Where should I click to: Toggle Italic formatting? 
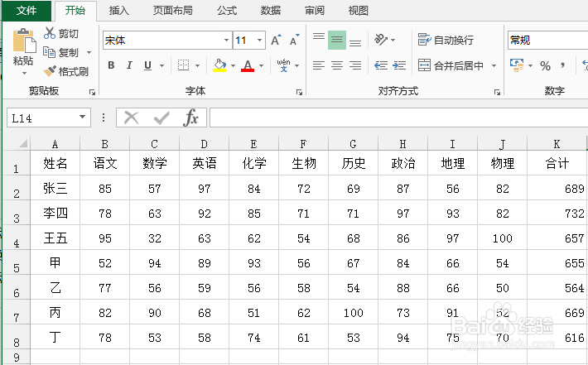point(129,65)
